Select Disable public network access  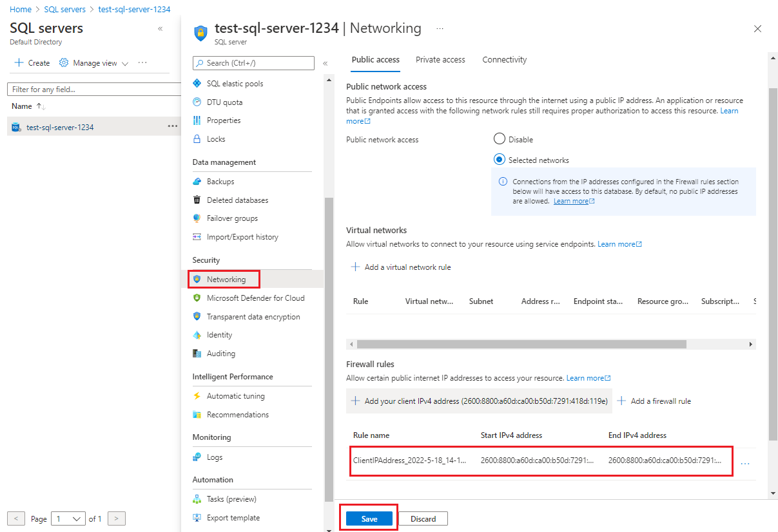pos(499,139)
